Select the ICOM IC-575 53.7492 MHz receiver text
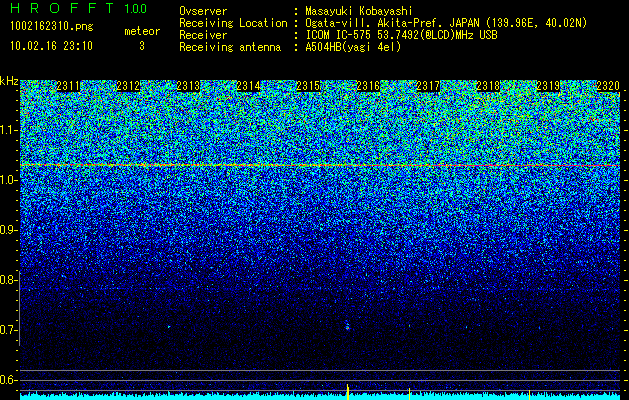629x400 pixels. pyautogui.click(x=401, y=35)
